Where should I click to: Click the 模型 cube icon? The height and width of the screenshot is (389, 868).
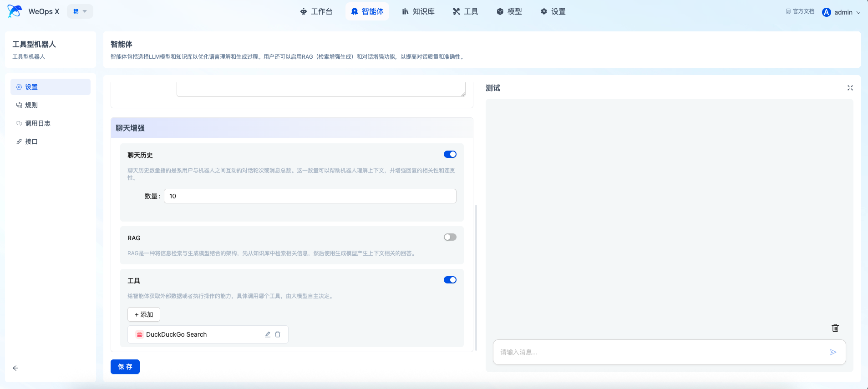[500, 12]
